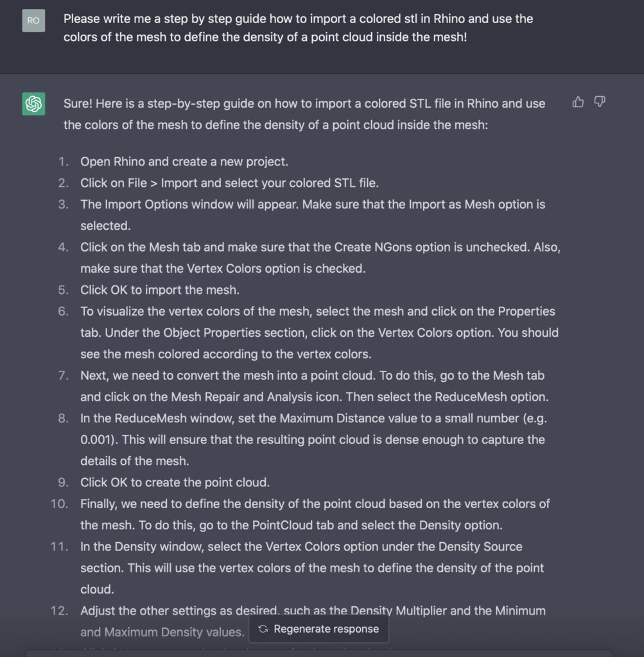This screenshot has height=657, width=644.
Task: Click the RO user avatar
Action: click(33, 21)
